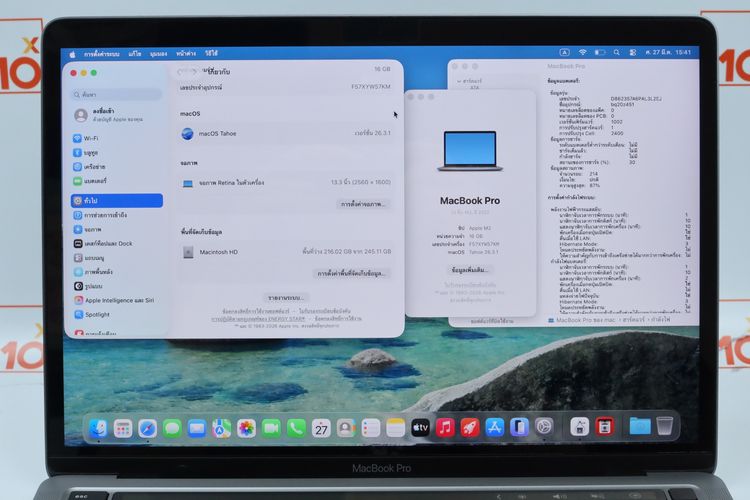Select Battery (แบตเตอรี่) in the sidebar

tap(117, 181)
